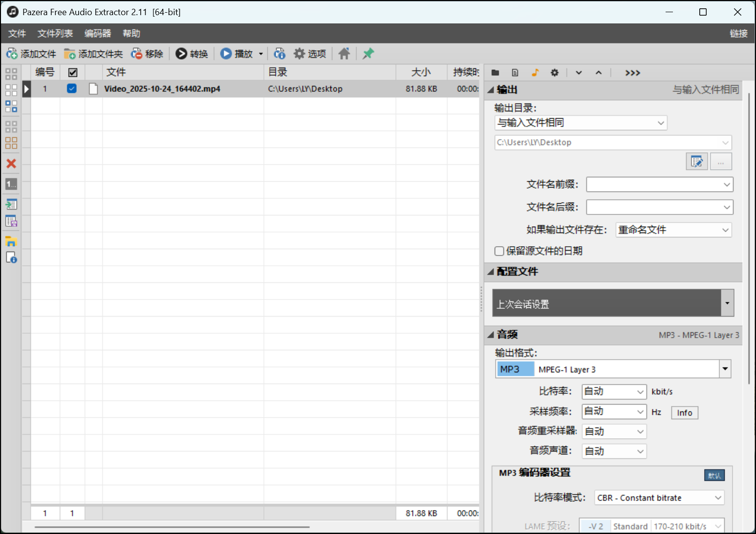The width and height of the screenshot is (756, 534).
Task: Open the 文件列表 menu
Action: click(x=55, y=33)
